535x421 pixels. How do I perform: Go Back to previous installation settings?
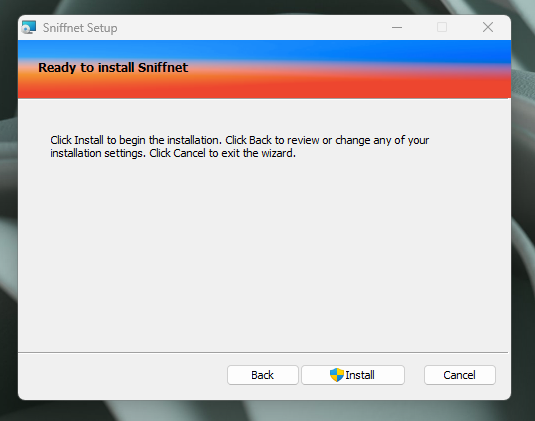coord(263,375)
